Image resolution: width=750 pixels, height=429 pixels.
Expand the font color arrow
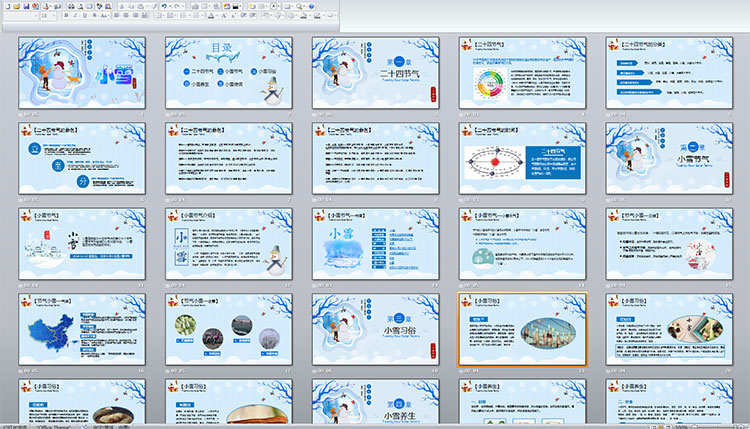point(217,15)
